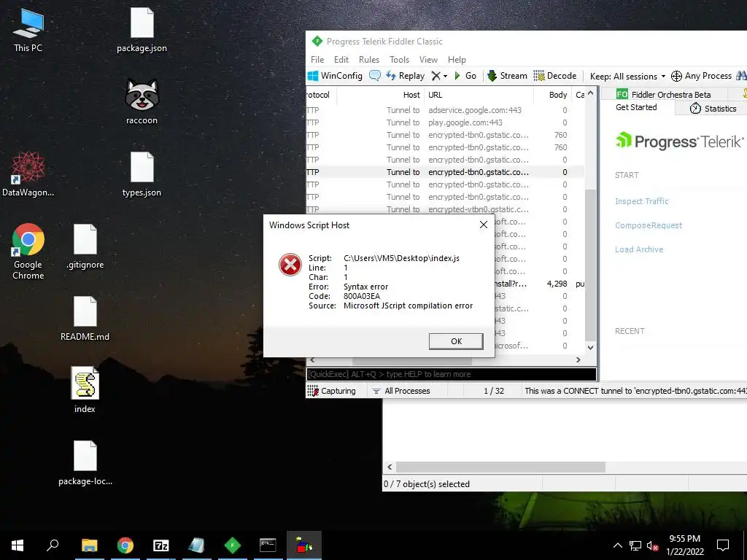
Task: Open notification center icon
Action: pos(723,545)
